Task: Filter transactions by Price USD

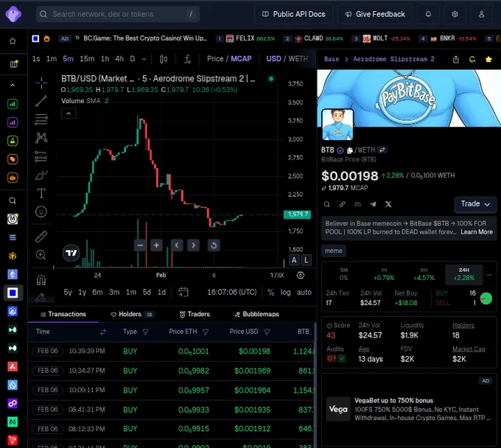Action: click(x=267, y=332)
